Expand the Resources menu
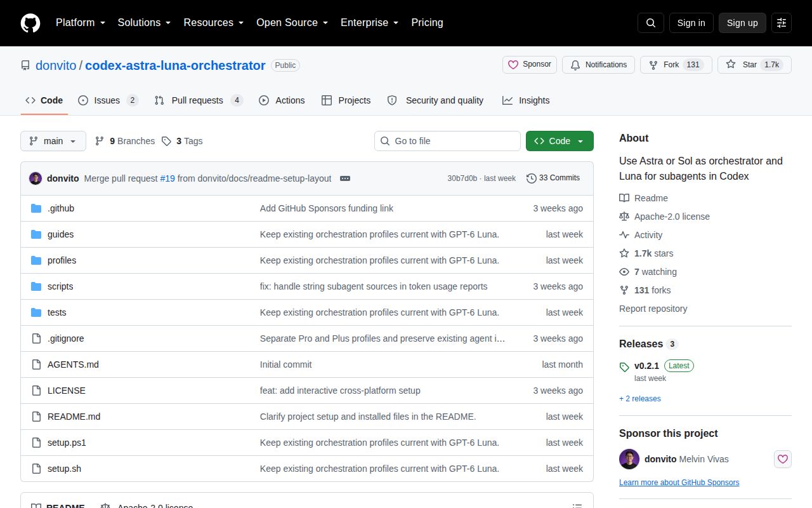 click(x=214, y=22)
